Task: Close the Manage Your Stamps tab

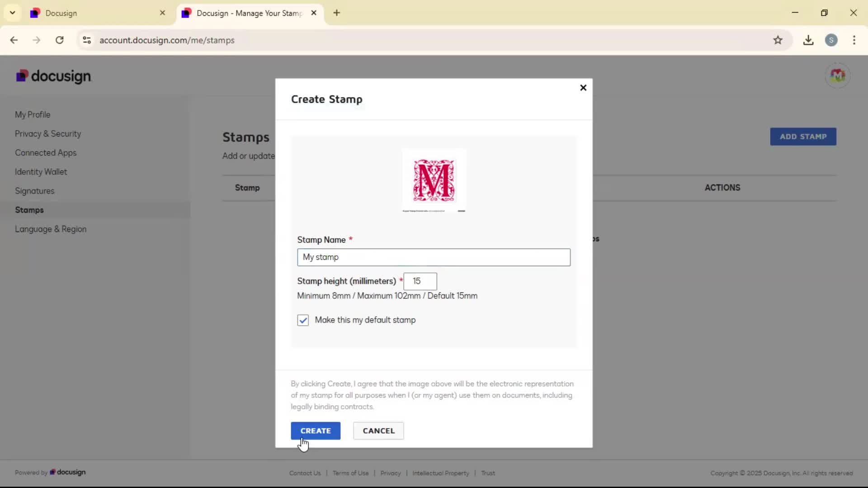Action: tap(314, 13)
